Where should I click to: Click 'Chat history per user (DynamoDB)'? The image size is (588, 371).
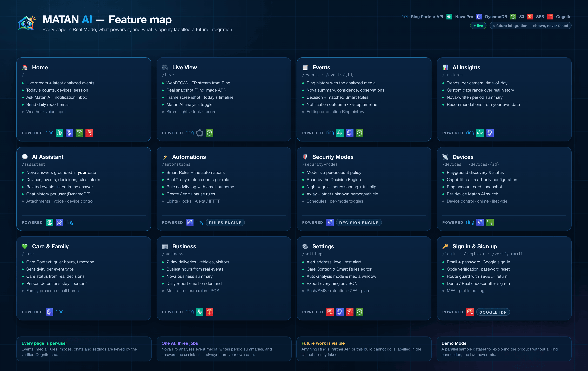tap(58, 194)
